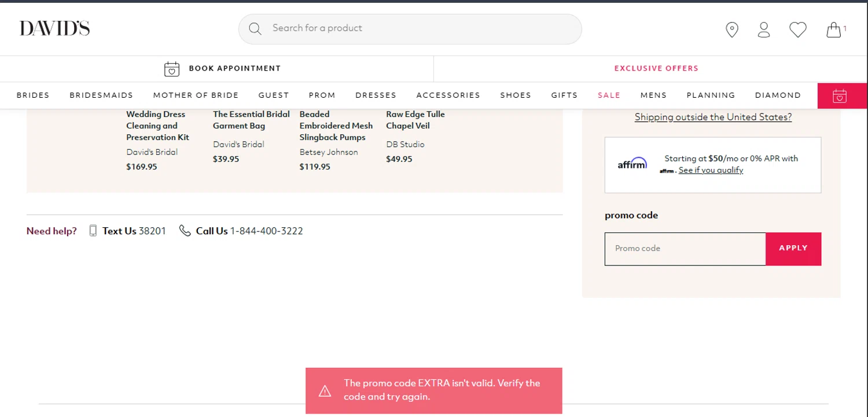Image resolution: width=868 pixels, height=417 pixels.
Task: Click the Book Appointment calendar icon
Action: click(172, 69)
